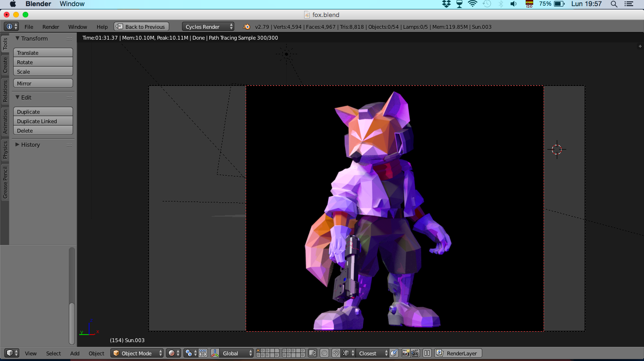This screenshot has width=644, height=361.
Task: Click the Back to Previous button
Action: (x=141, y=26)
